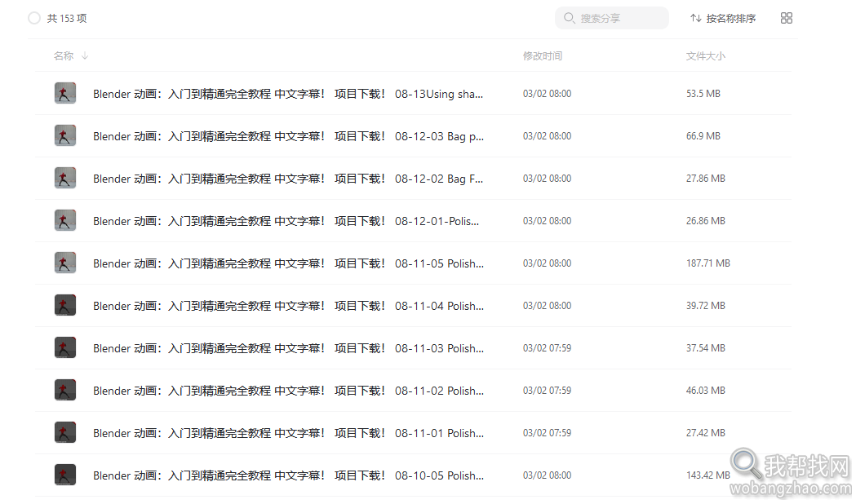Toggle the select-all circle beside 共 153 项
The image size is (856, 504).
(34, 18)
